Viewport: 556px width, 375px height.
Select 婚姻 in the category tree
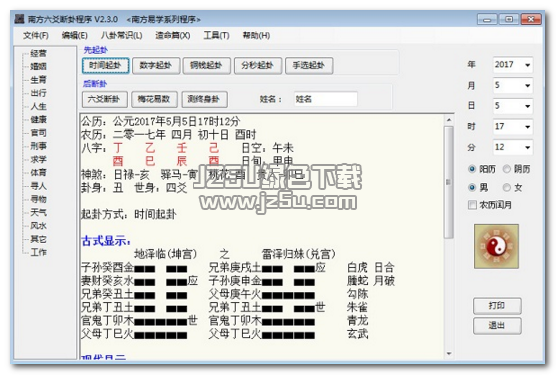pyautogui.click(x=38, y=67)
